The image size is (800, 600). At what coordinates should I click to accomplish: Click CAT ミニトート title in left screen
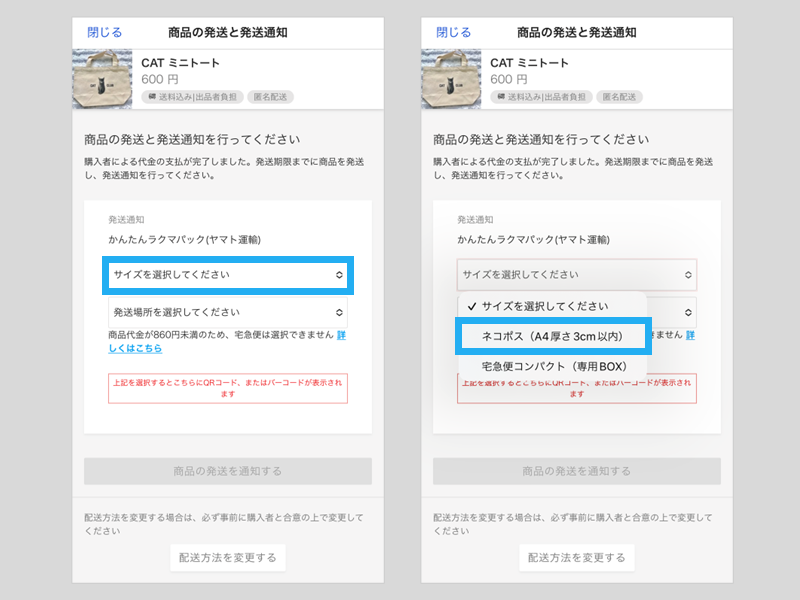click(181, 63)
